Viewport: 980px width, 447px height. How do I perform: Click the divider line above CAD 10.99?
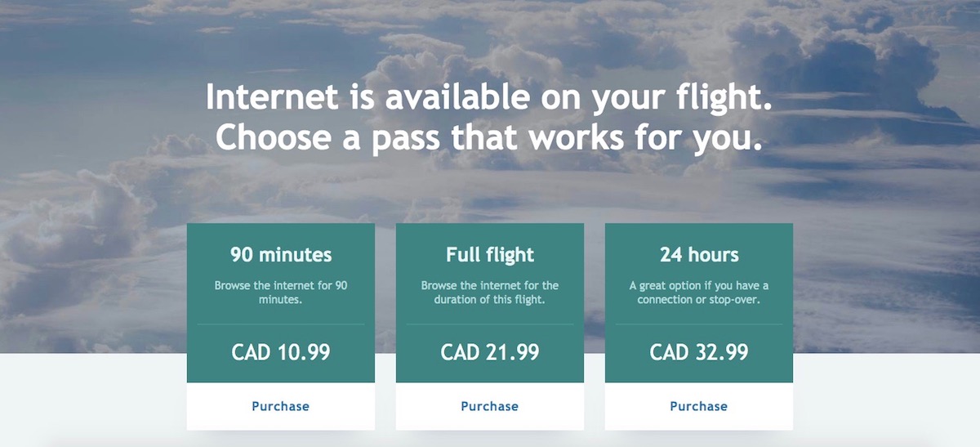click(x=281, y=324)
